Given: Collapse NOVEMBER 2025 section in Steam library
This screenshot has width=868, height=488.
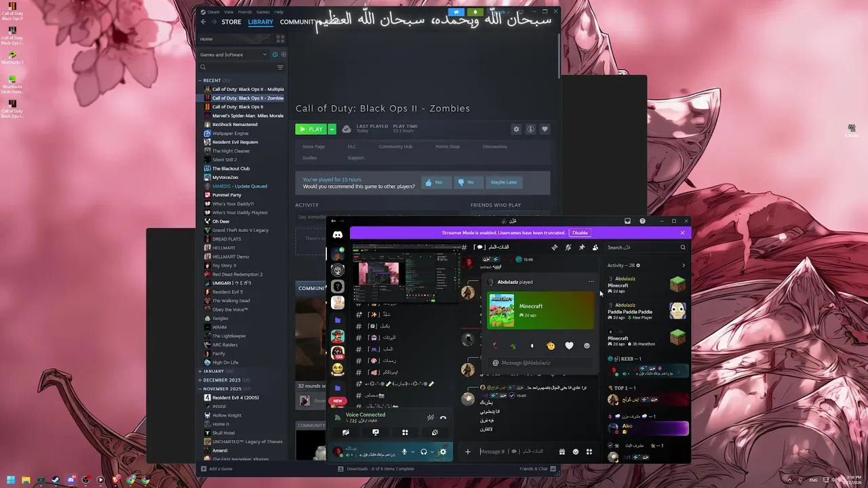Looking at the screenshot, I should [200, 389].
